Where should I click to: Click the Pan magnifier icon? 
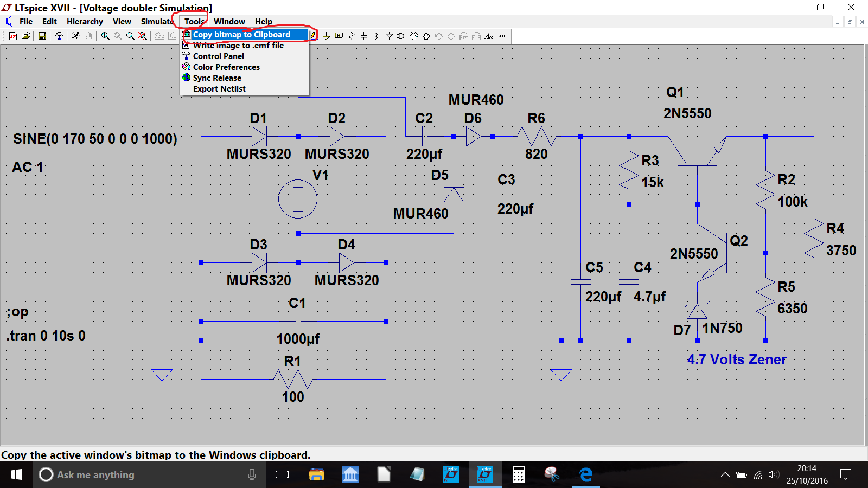(x=118, y=36)
